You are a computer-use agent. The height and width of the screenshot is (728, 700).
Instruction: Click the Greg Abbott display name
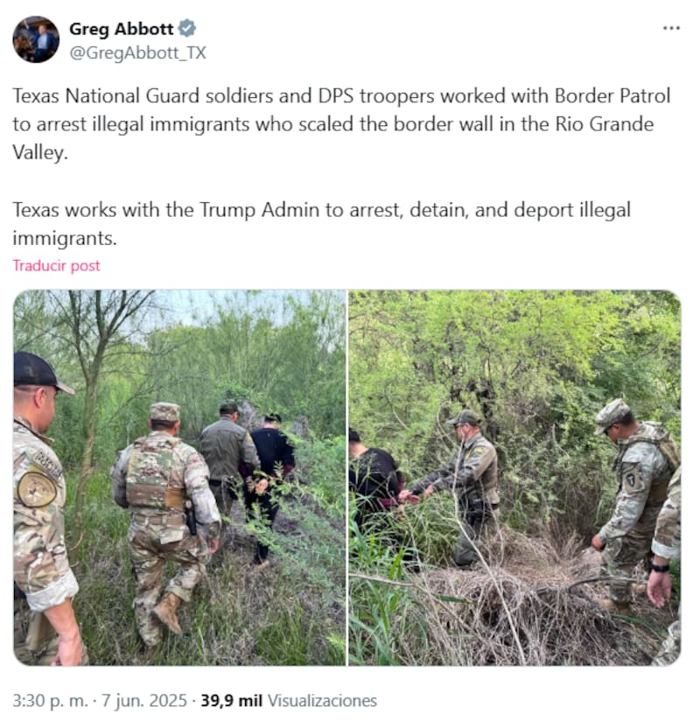[x=121, y=29]
